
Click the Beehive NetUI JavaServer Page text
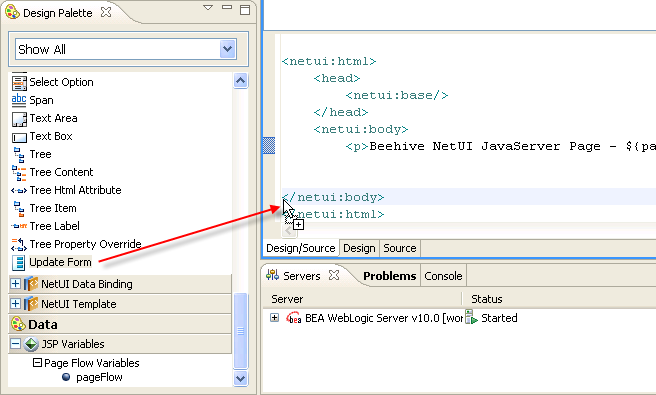(464, 146)
